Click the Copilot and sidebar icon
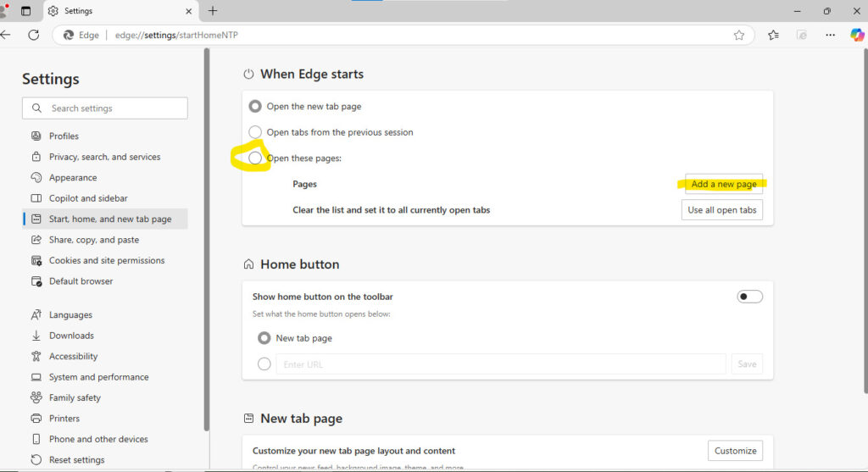The height and width of the screenshot is (472, 868). point(36,198)
